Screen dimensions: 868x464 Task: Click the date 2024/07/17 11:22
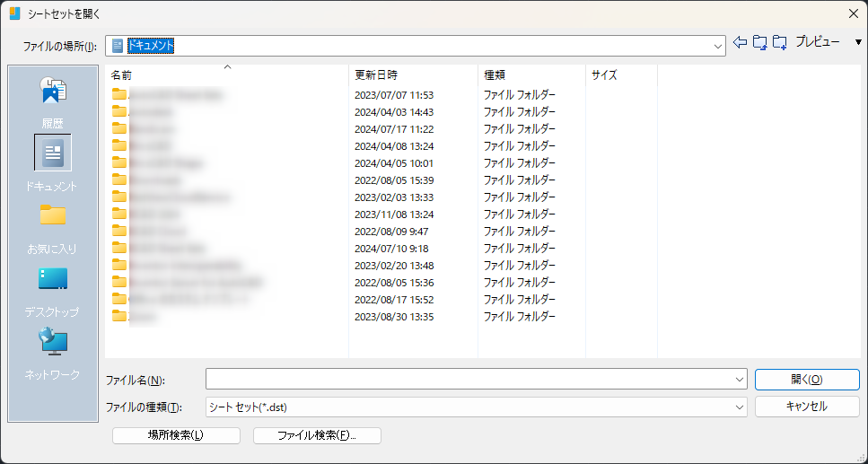pos(394,129)
